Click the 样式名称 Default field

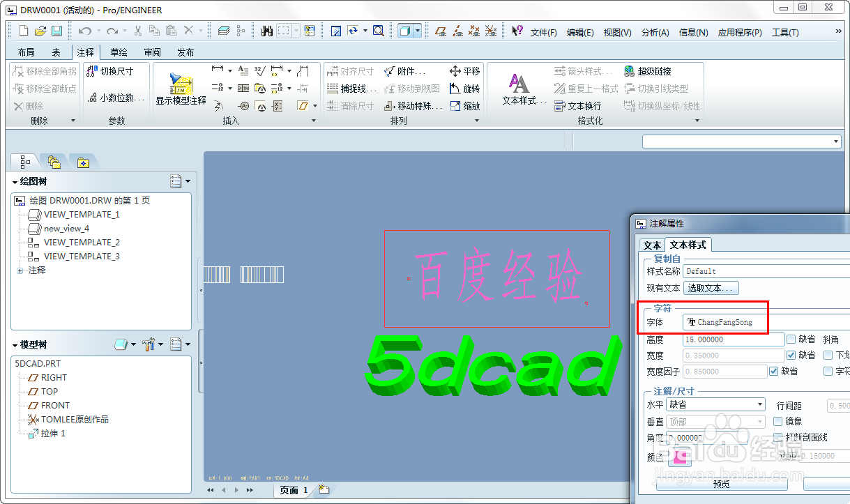click(766, 271)
